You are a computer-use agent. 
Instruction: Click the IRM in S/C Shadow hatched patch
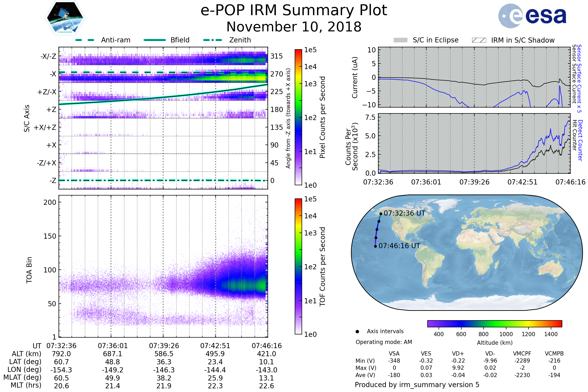(479, 40)
